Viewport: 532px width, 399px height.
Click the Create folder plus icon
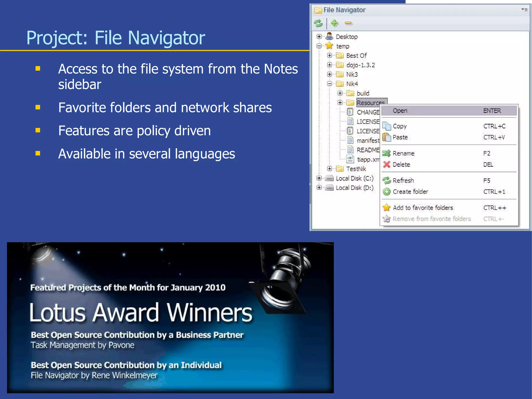click(387, 192)
